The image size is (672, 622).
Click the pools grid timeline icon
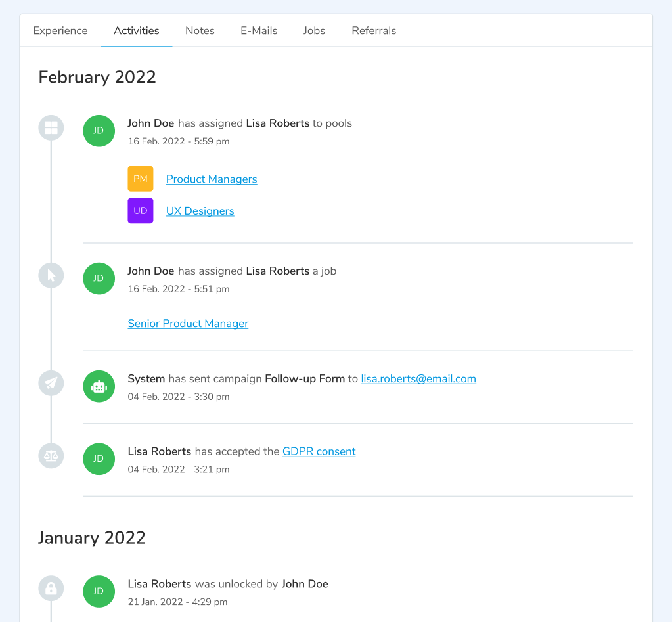(51, 128)
